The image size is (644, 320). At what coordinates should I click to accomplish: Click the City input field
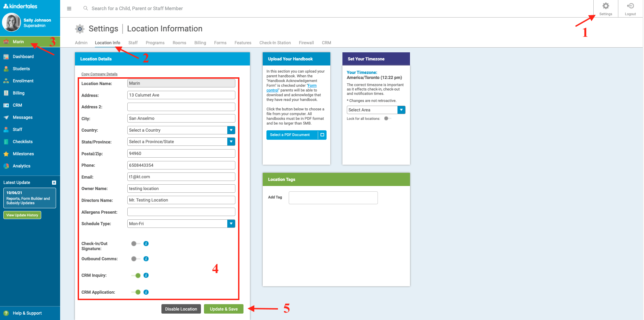181,118
